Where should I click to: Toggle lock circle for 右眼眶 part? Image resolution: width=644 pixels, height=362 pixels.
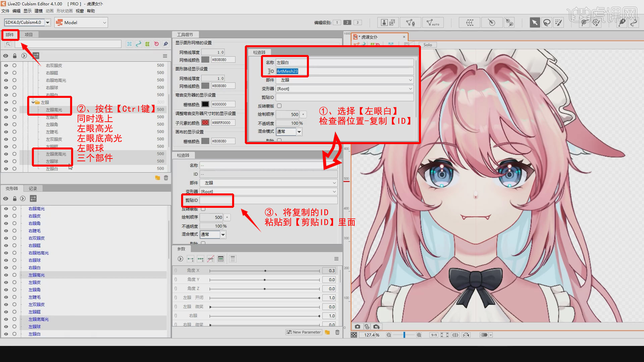(14, 73)
